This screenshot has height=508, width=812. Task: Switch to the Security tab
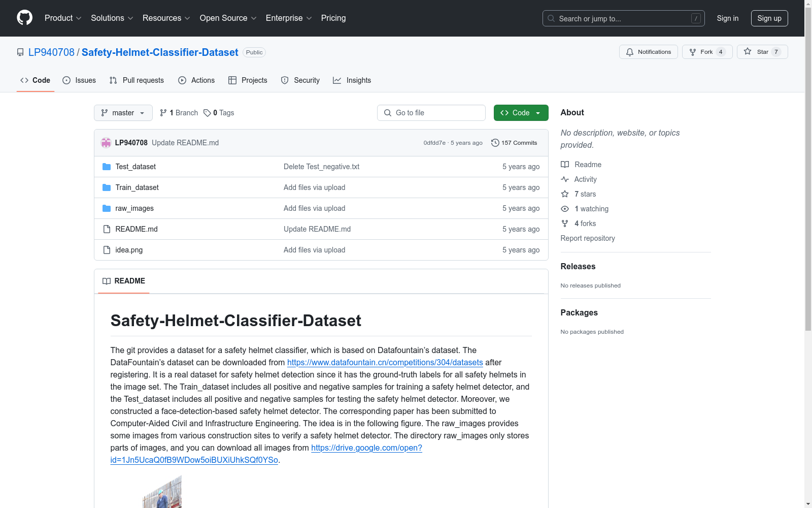coord(300,80)
